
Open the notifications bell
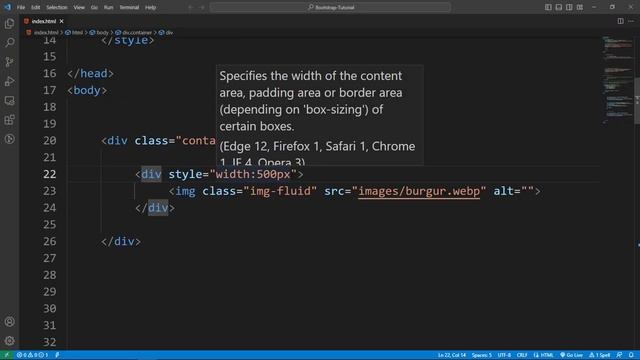click(631, 355)
